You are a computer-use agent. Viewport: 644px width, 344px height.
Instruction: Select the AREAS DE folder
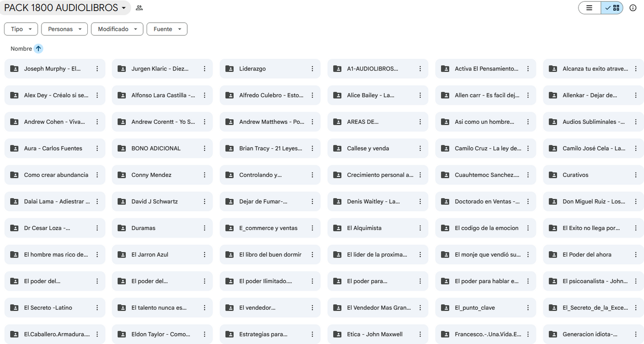[x=378, y=122]
